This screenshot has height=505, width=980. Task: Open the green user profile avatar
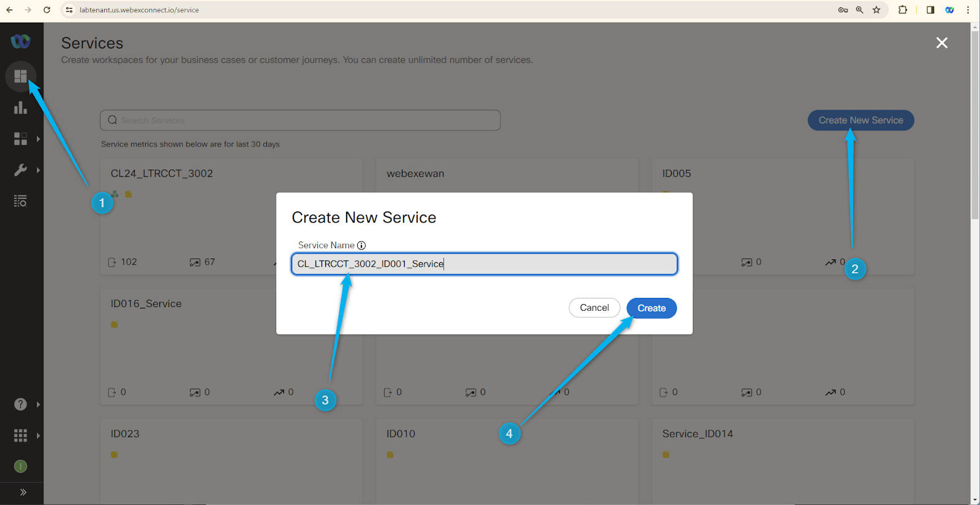(21, 466)
